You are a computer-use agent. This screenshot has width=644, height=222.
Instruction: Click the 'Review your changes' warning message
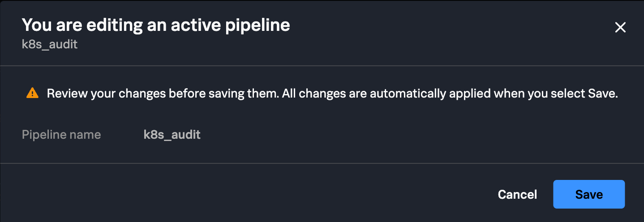pyautogui.click(x=332, y=94)
